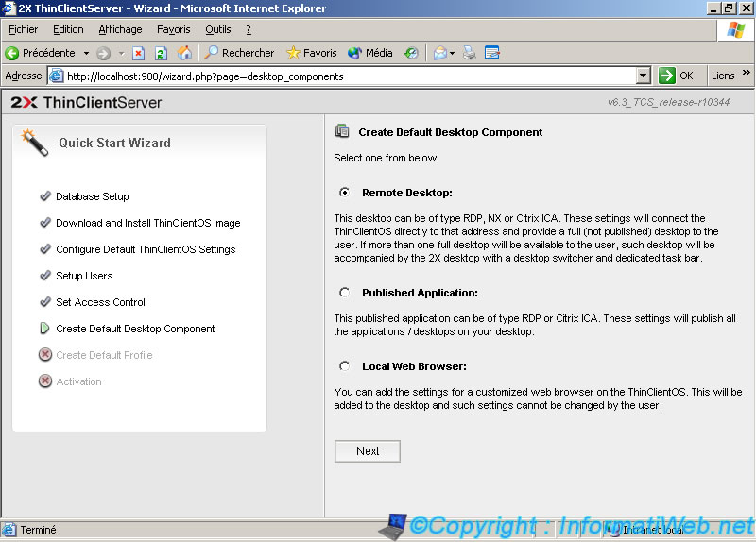The image size is (756, 542).
Task: Click the checkmark beside Setup Users
Action: point(45,276)
